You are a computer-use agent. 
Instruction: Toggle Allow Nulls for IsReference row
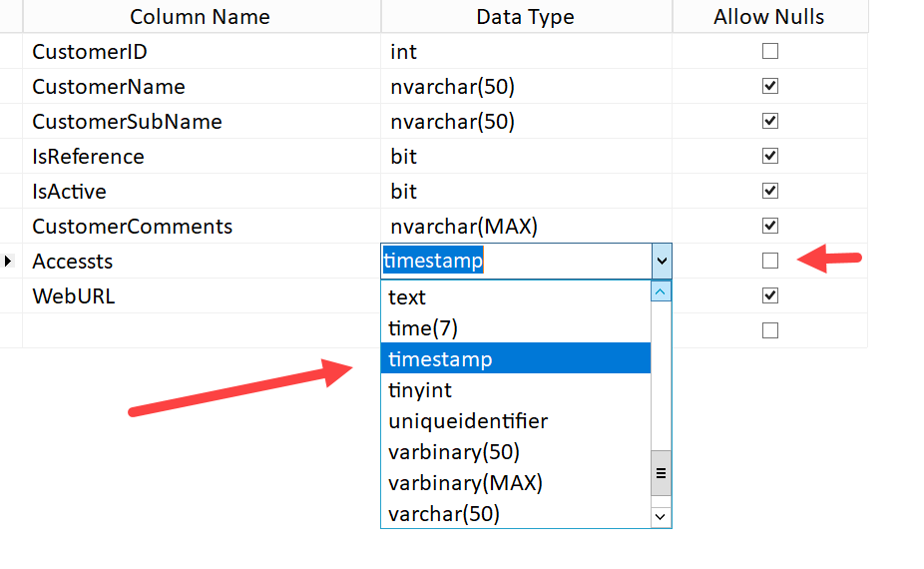pos(769,156)
